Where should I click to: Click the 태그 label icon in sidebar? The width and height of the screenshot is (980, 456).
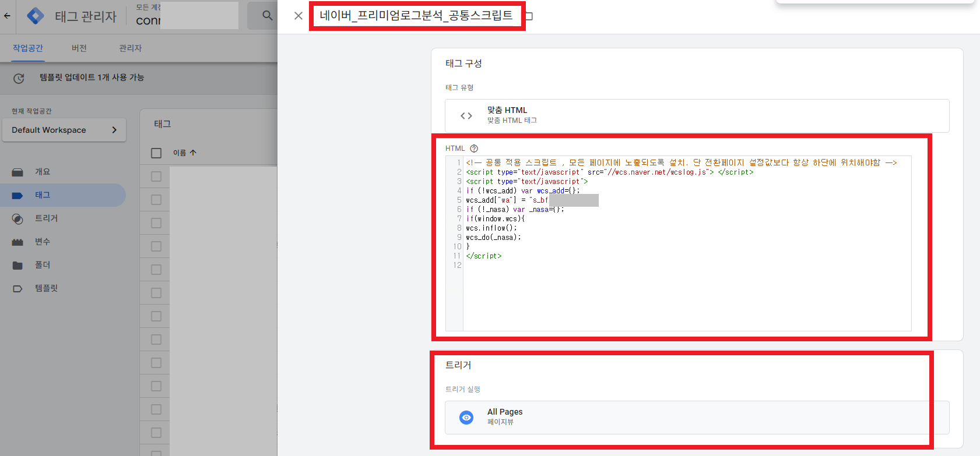(17, 196)
